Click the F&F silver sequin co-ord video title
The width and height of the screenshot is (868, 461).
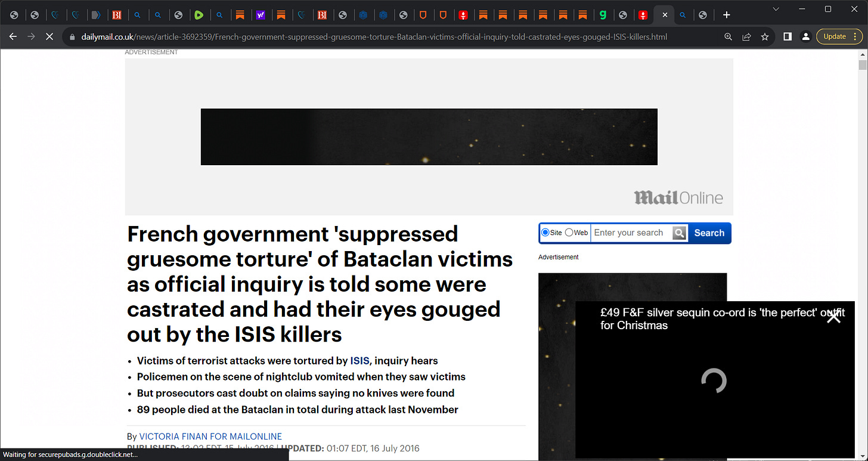pos(723,319)
